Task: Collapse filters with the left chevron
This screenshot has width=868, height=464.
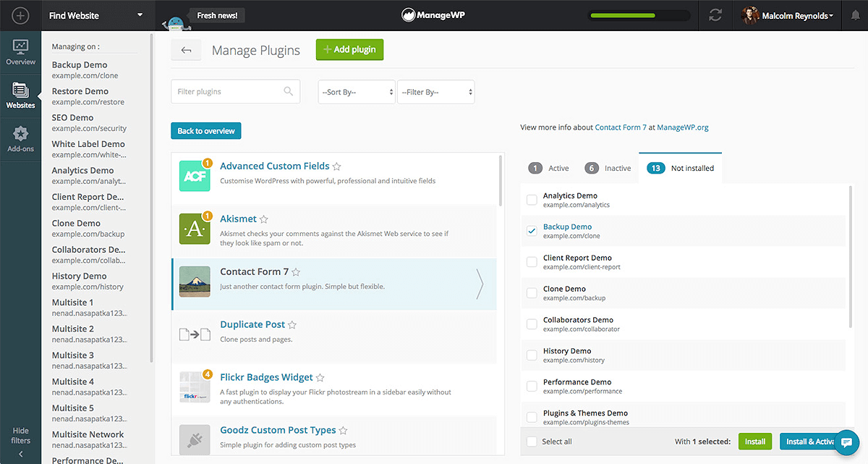Action: tap(20, 455)
